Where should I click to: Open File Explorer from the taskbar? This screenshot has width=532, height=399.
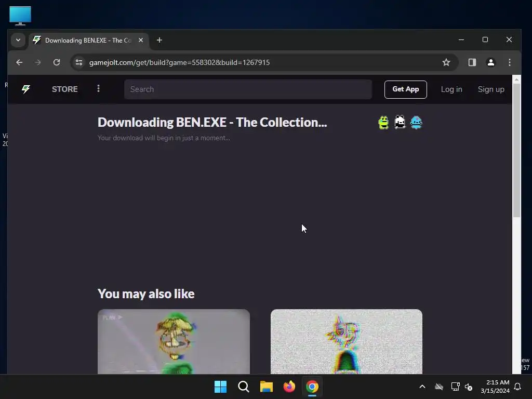(267, 387)
